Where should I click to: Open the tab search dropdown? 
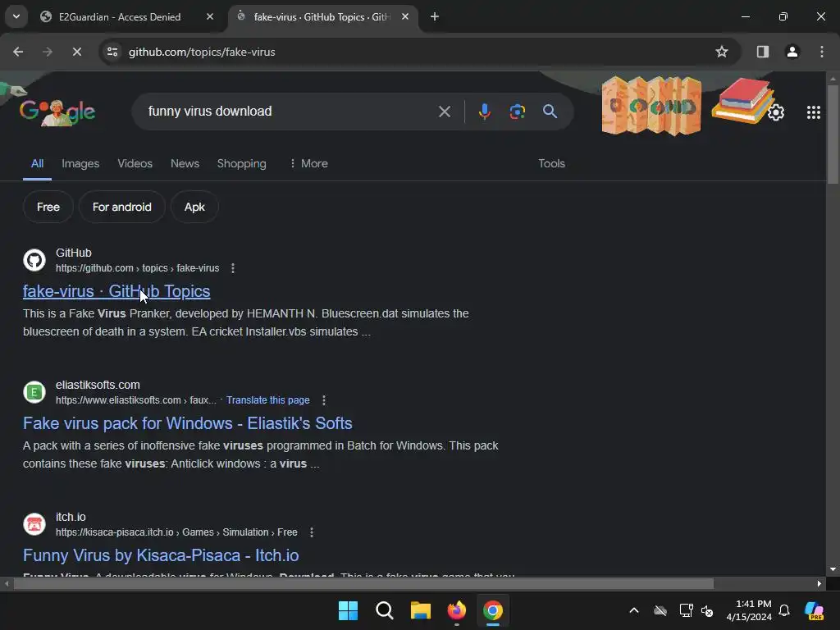pos(16,16)
